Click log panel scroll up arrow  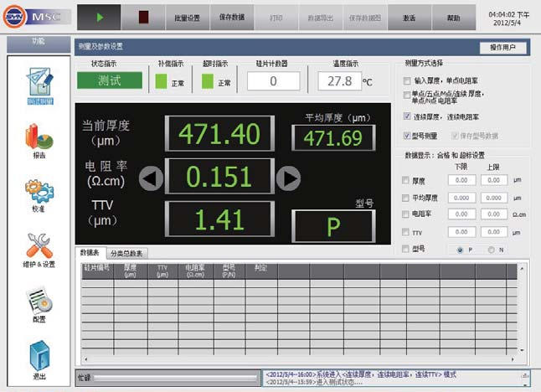coord(525,374)
